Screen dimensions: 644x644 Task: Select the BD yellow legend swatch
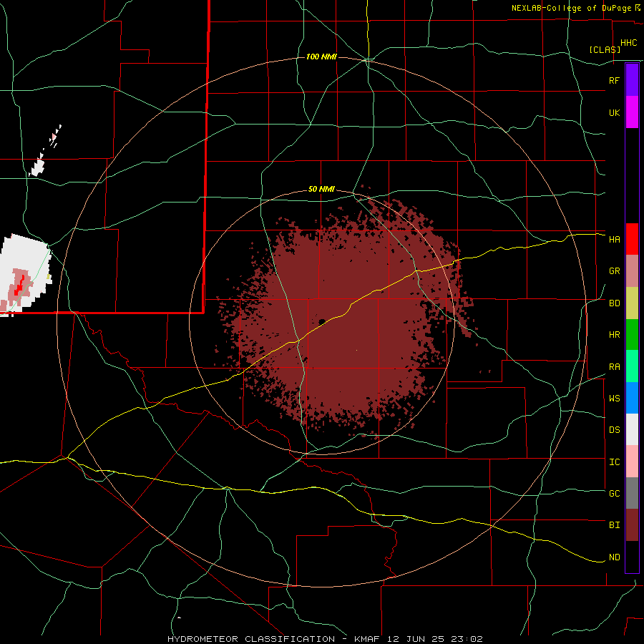pyautogui.click(x=632, y=303)
